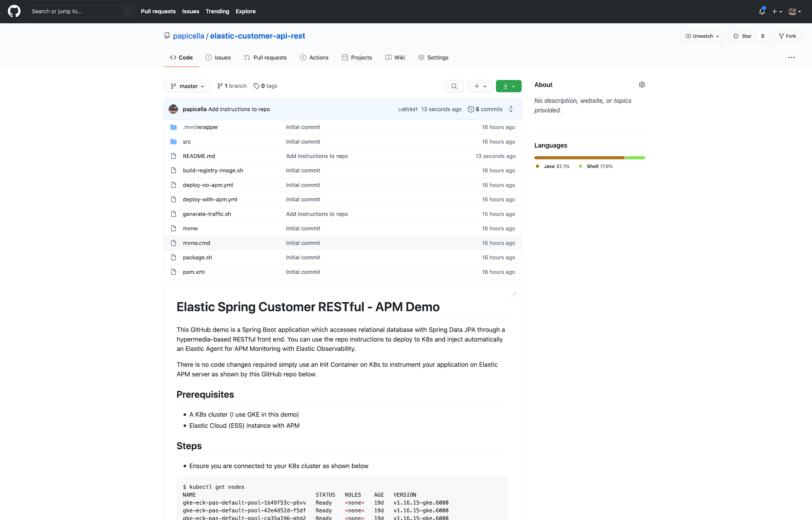Switch to the Wiki tab

point(395,58)
